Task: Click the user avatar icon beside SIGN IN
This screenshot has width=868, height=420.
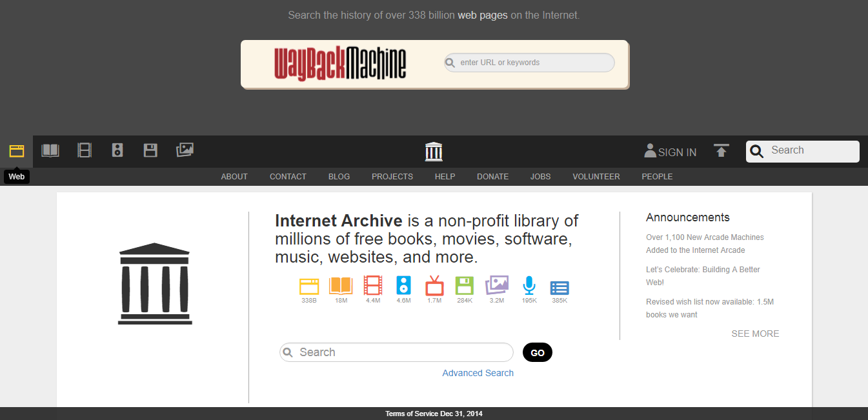Action: pyautogui.click(x=650, y=150)
